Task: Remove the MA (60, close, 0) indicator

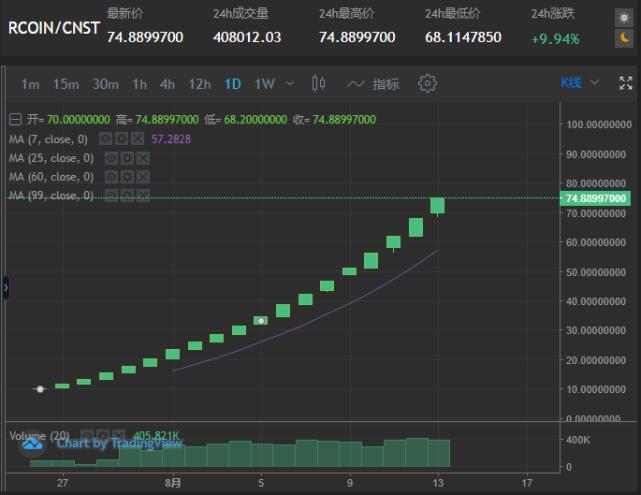Action: [x=143, y=177]
